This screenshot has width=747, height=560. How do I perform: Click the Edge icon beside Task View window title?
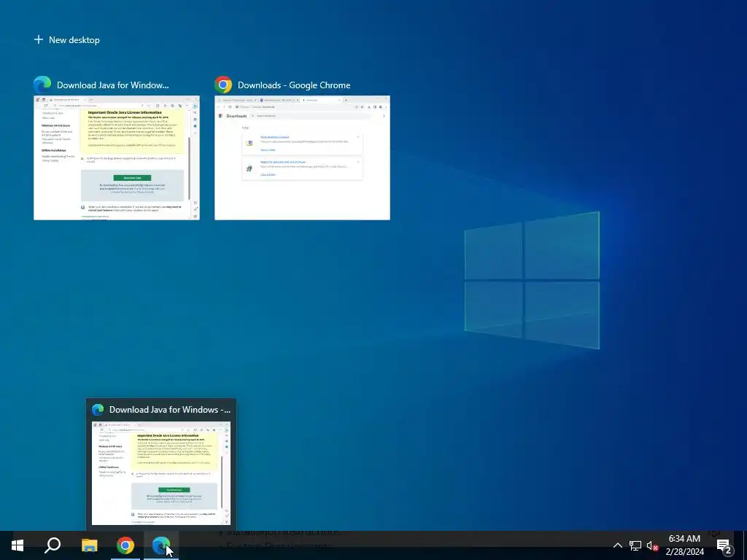[42, 85]
